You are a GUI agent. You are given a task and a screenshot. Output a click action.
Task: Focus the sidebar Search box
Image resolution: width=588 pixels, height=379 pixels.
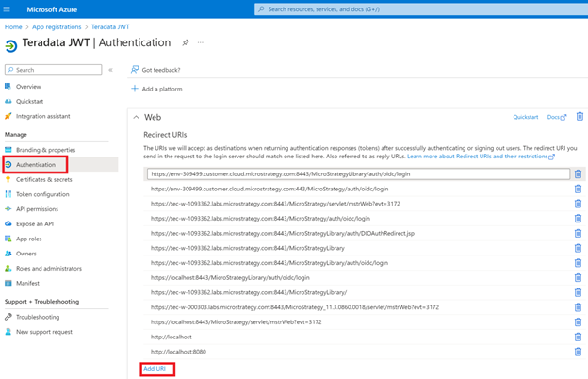54,70
